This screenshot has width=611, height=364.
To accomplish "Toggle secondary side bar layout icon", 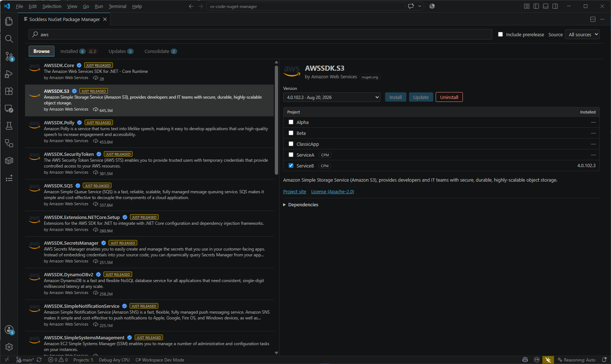I will pyautogui.click(x=555, y=6).
